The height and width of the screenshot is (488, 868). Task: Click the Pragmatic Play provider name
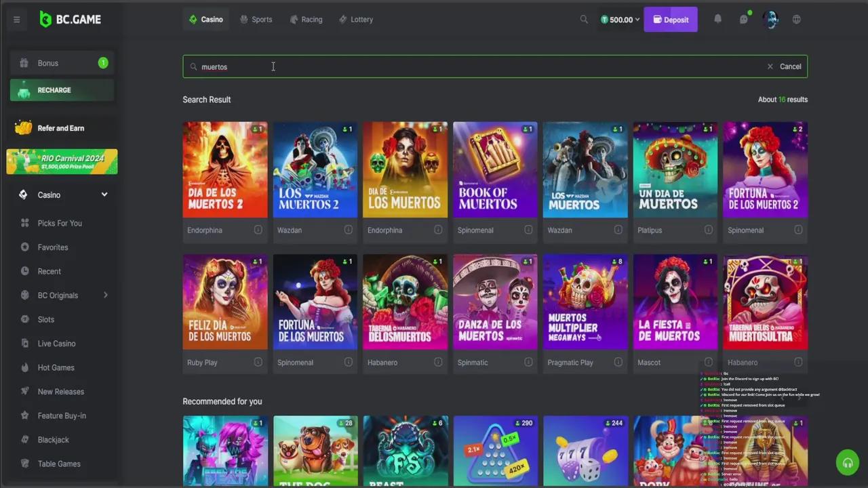[x=570, y=363]
